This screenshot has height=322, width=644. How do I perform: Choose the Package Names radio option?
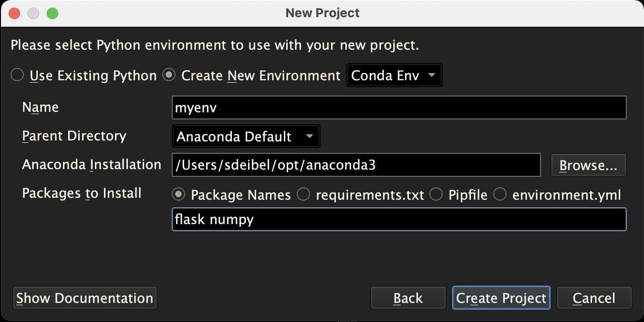pyautogui.click(x=179, y=194)
